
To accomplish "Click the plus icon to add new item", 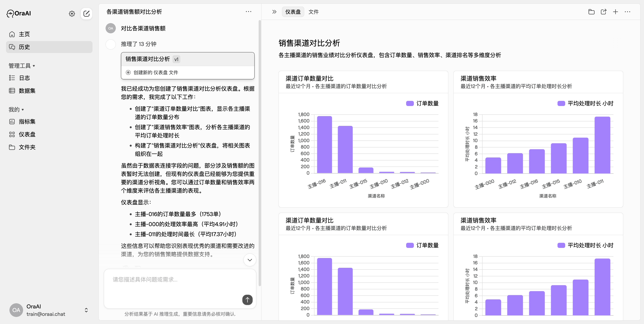I will [x=616, y=12].
